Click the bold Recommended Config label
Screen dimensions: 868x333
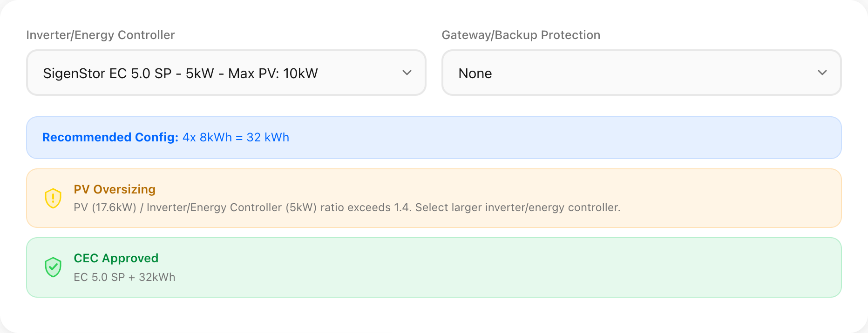(x=110, y=137)
